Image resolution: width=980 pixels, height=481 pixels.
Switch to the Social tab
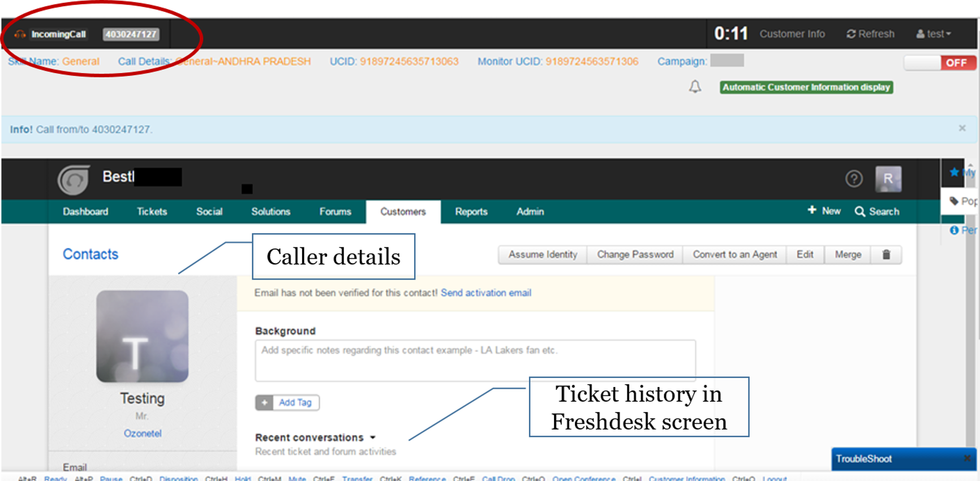pyautogui.click(x=209, y=212)
